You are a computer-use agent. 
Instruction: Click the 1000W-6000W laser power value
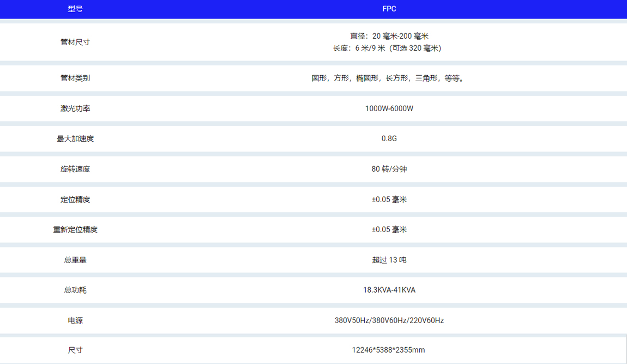[389, 108]
